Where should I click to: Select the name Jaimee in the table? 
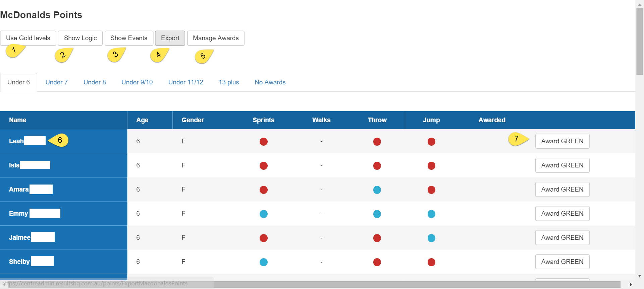20,238
